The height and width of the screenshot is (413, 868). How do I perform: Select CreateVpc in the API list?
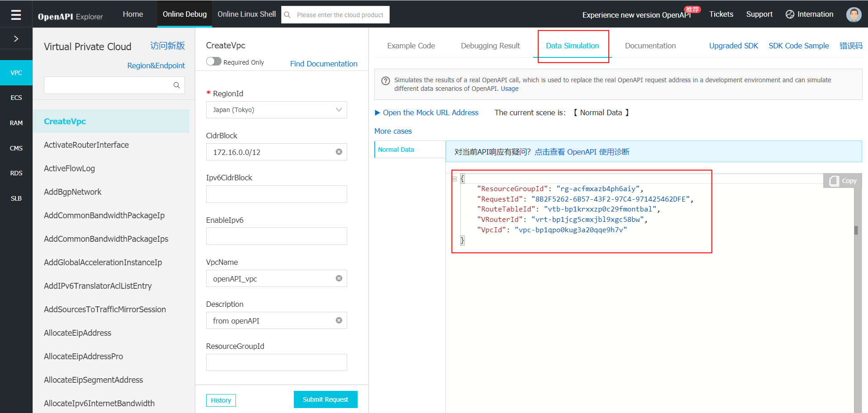(111, 121)
